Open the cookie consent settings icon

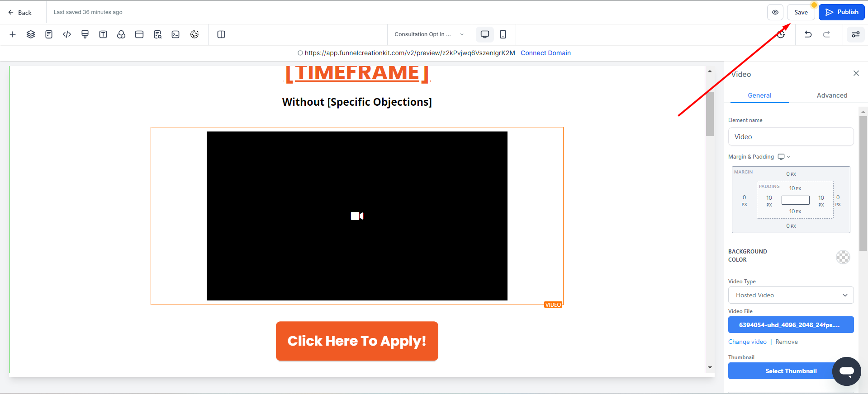coord(194,34)
